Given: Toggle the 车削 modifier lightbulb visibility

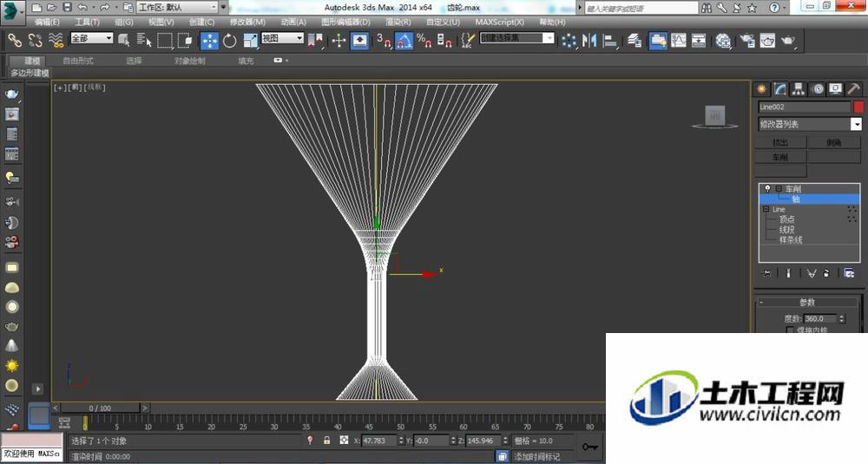Looking at the screenshot, I should pos(767,188).
